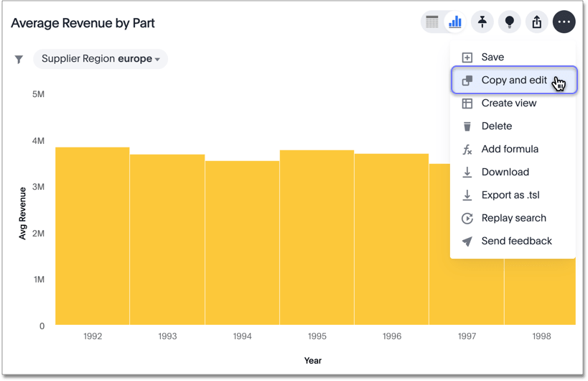Click the Avg Revenue axis label

tap(22, 213)
